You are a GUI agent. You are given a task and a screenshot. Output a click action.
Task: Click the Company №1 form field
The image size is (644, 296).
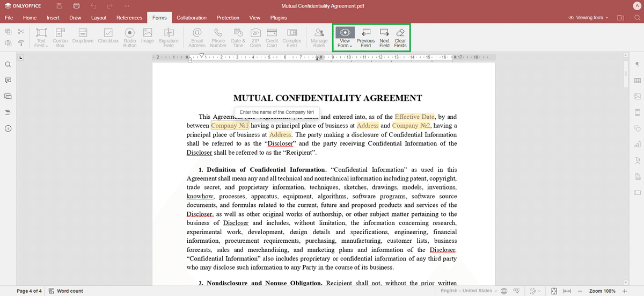tap(230, 126)
